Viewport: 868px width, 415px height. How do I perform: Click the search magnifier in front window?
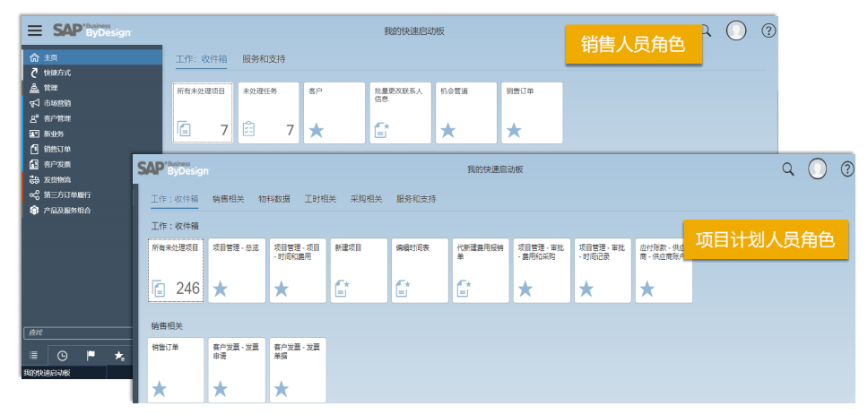click(x=788, y=169)
